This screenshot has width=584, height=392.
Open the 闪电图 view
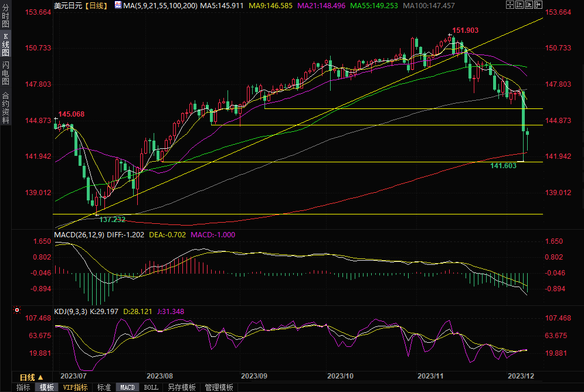pyautogui.click(x=6, y=73)
